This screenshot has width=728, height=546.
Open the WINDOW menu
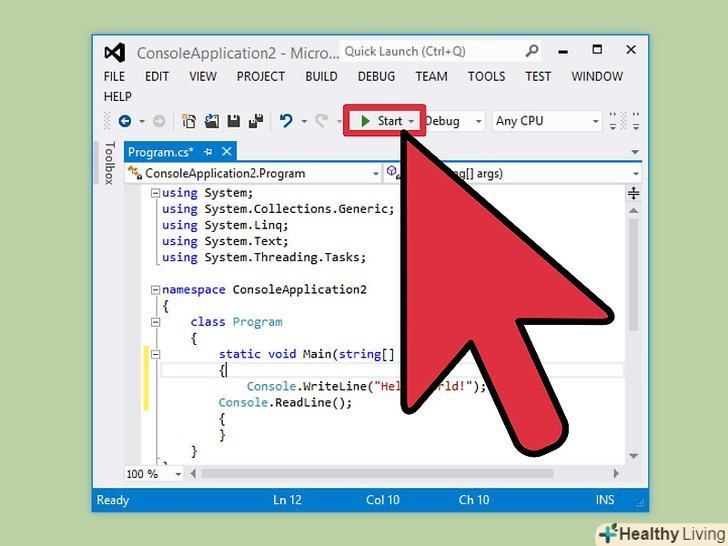597,77
